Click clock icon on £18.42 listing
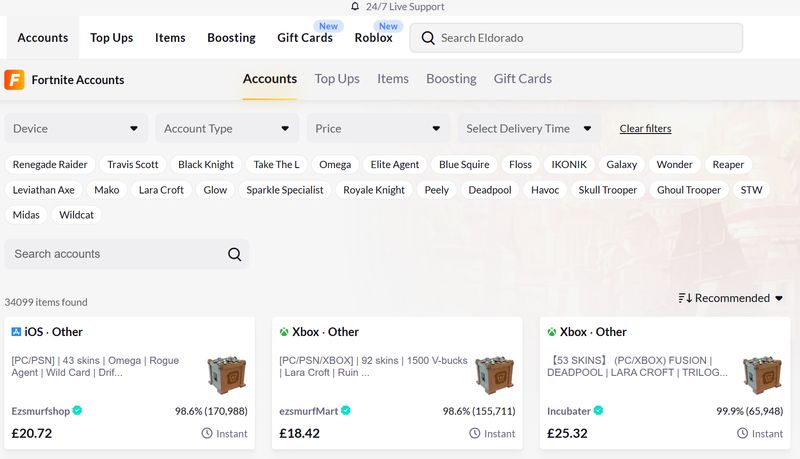This screenshot has height=459, width=800. pos(474,434)
